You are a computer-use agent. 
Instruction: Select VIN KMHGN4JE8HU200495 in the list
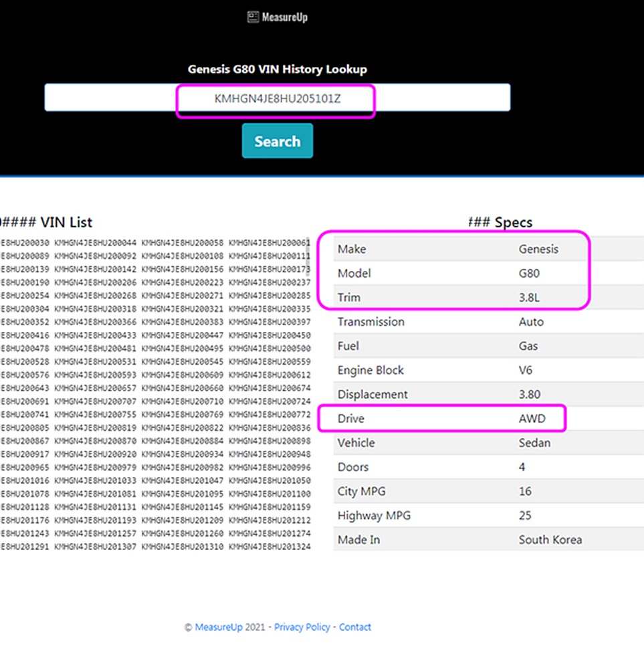click(x=183, y=349)
